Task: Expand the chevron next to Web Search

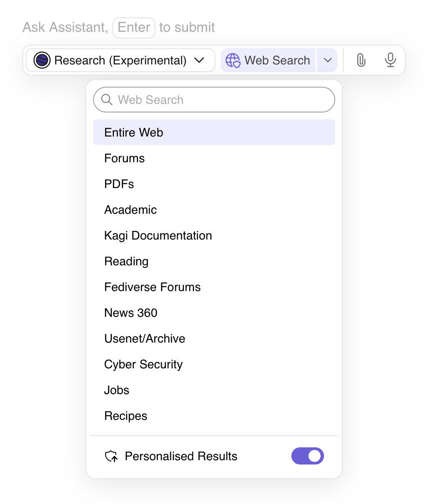Action: coord(327,60)
